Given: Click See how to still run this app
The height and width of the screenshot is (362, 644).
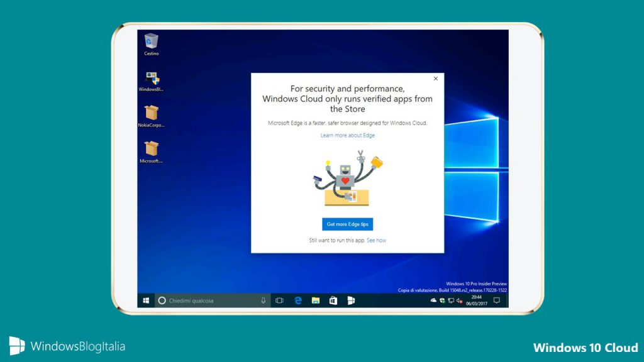Looking at the screenshot, I should coord(376,239).
